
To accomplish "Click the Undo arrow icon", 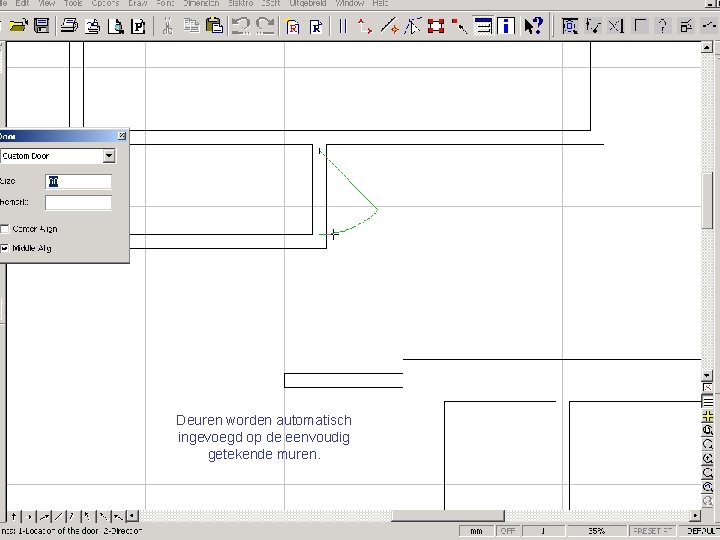I will pos(241,26).
